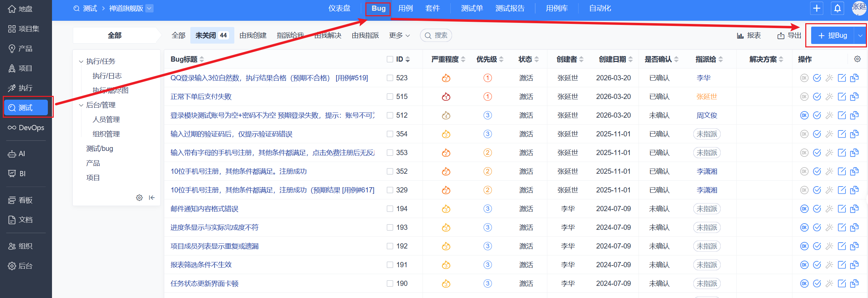Collapse the 执行/任务 tree node
The width and height of the screenshot is (868, 298).
[81, 62]
